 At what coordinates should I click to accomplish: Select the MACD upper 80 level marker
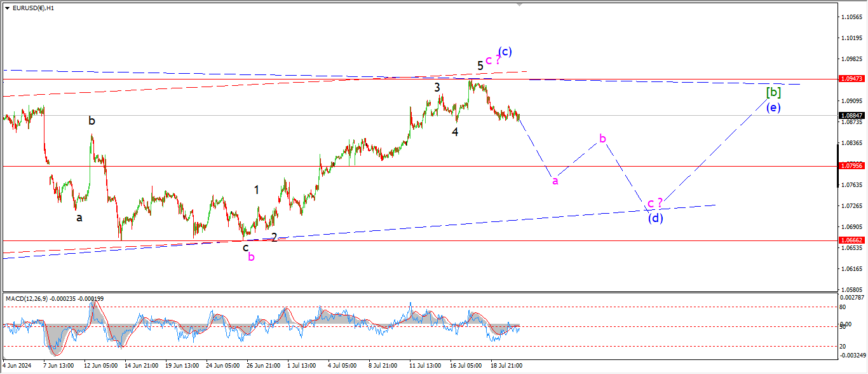pyautogui.click(x=843, y=307)
